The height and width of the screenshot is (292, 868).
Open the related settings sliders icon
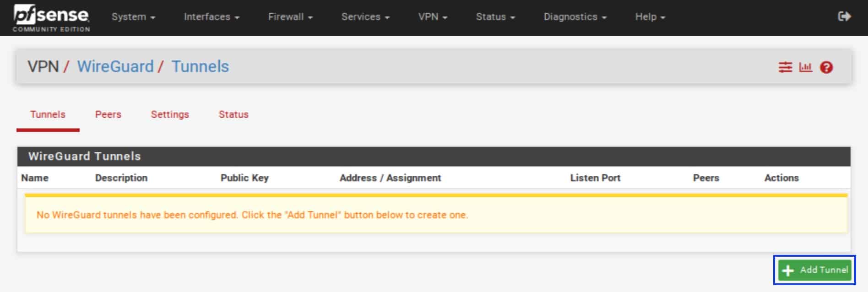point(785,67)
